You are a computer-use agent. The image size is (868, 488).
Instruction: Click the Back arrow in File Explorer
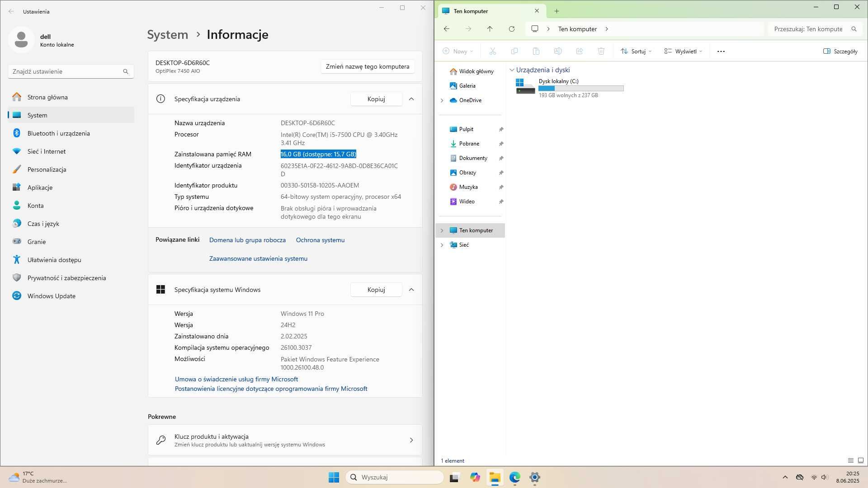coord(447,29)
